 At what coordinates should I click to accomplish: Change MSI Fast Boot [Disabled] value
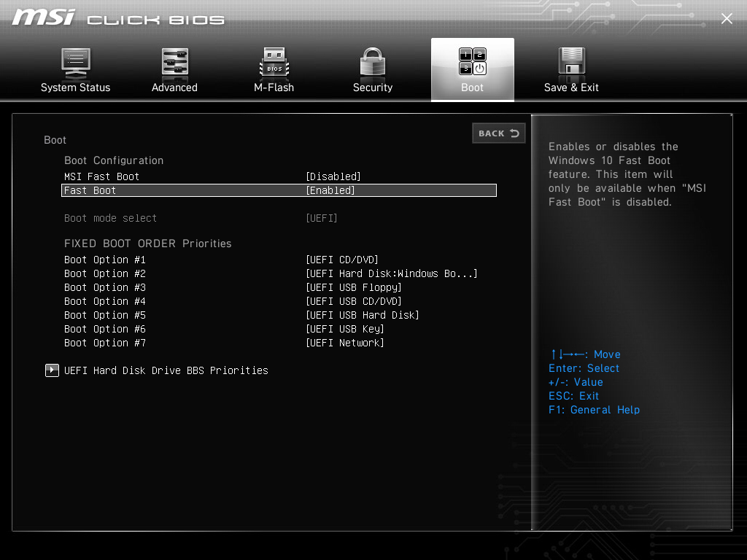pyautogui.click(x=333, y=176)
